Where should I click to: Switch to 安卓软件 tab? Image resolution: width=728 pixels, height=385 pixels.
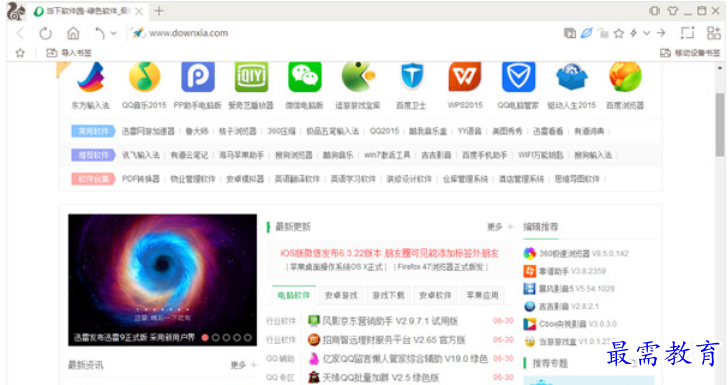coord(435,295)
